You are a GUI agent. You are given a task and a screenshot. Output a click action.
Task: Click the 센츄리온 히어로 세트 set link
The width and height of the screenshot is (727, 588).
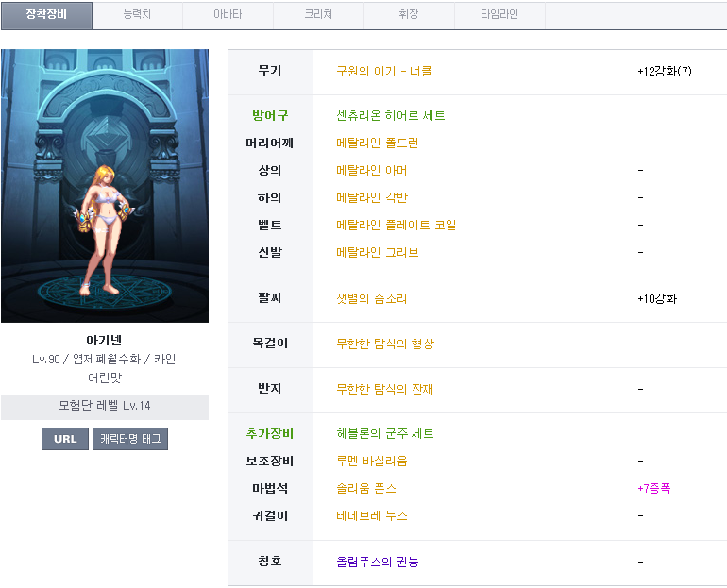(x=390, y=116)
